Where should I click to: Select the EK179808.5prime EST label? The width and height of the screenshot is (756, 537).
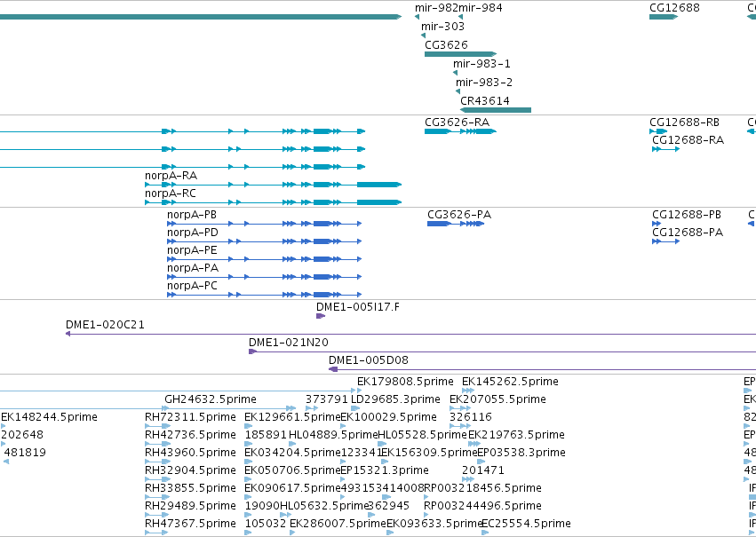[405, 382]
